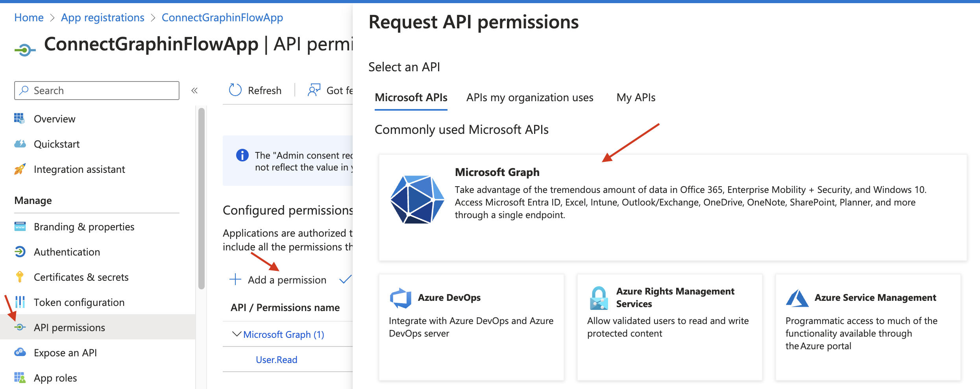Click the Azure Rights Management lock icon
This screenshot has height=389, width=980.
click(x=599, y=298)
